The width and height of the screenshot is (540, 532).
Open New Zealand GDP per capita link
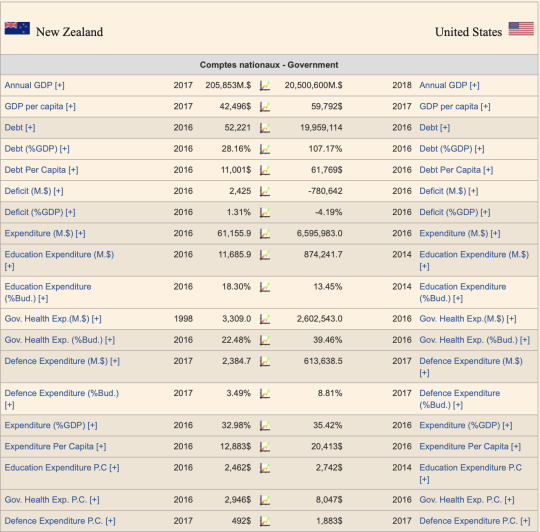tap(40, 106)
